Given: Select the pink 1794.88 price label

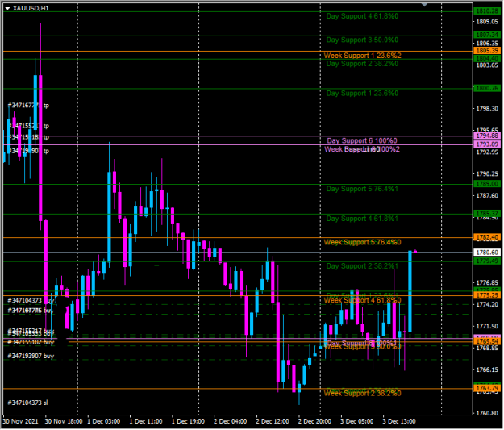Looking at the screenshot, I should [x=487, y=136].
